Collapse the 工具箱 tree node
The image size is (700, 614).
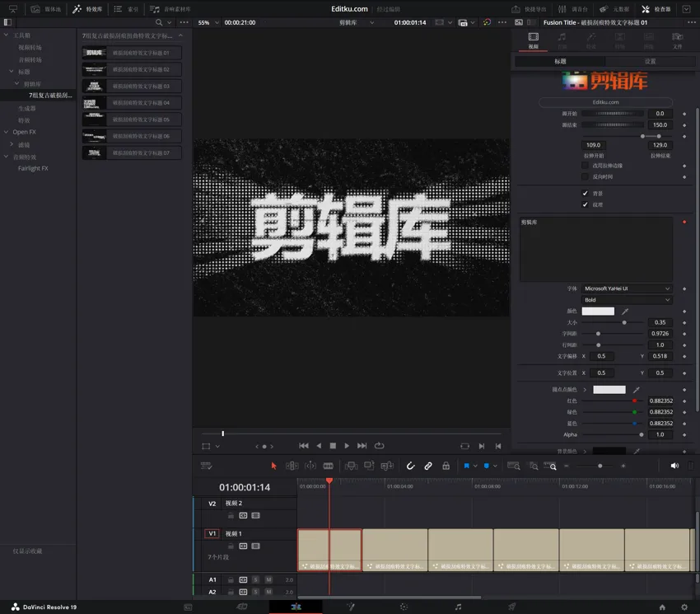6,35
